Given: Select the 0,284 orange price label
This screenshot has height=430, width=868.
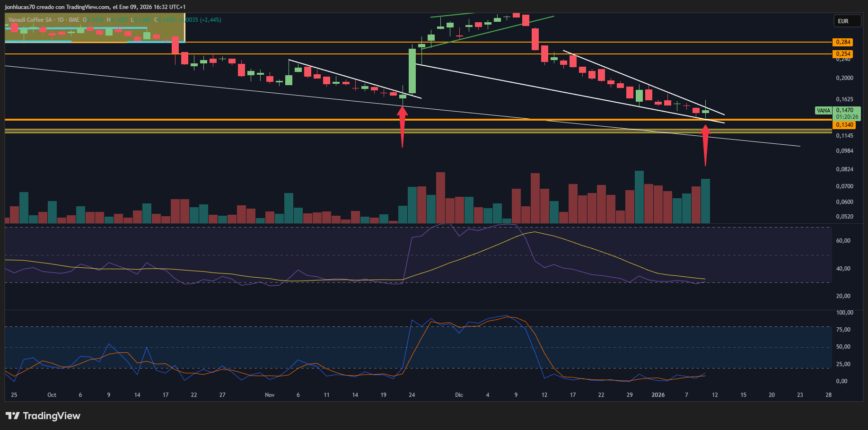Looking at the screenshot, I should 843,42.
